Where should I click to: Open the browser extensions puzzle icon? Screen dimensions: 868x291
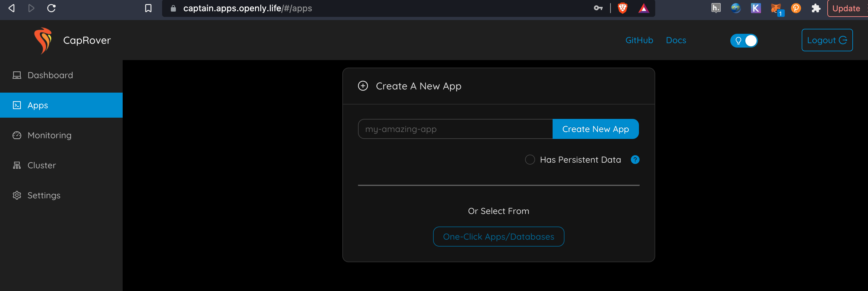point(816,8)
